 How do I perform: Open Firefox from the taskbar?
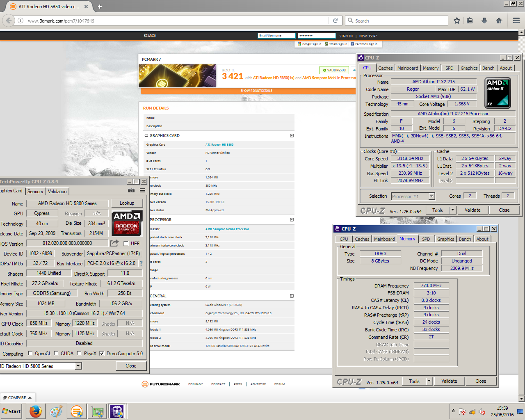point(36,411)
